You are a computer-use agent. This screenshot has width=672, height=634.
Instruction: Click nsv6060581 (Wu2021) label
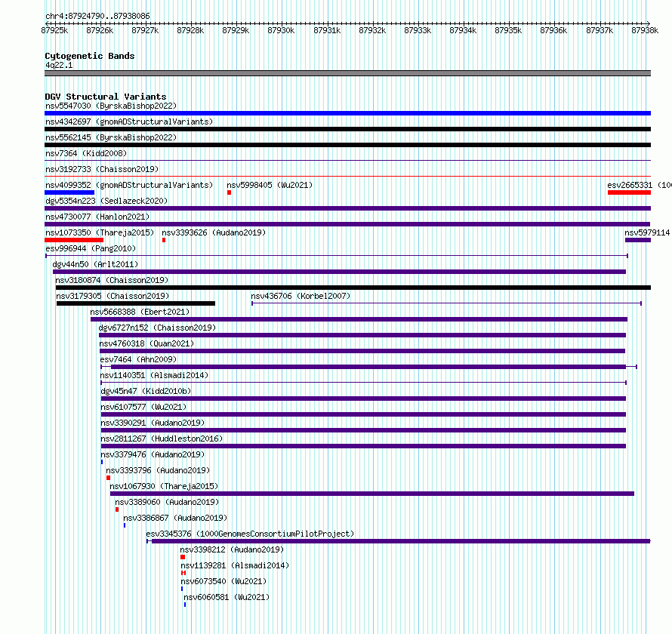click(227, 597)
